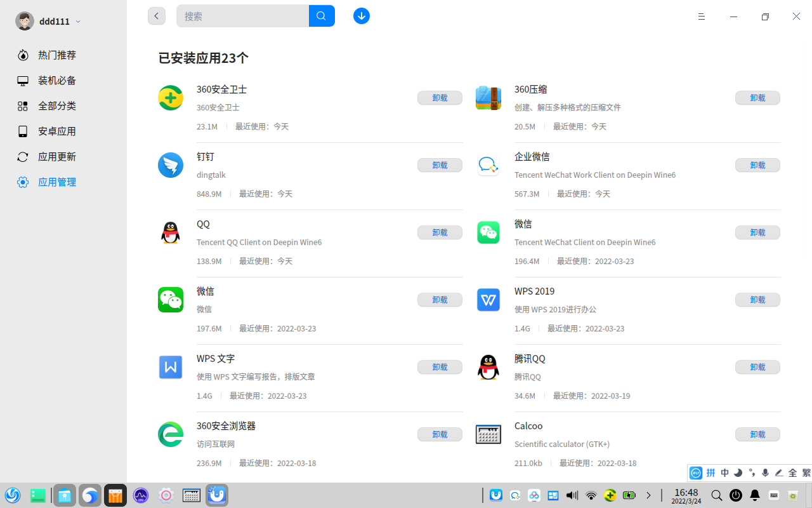Click the volume speaker tray icon

coord(572,495)
